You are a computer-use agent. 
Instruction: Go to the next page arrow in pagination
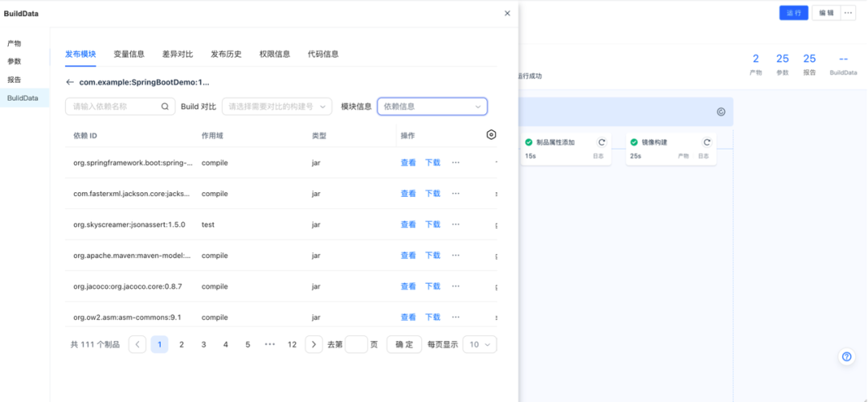(314, 344)
